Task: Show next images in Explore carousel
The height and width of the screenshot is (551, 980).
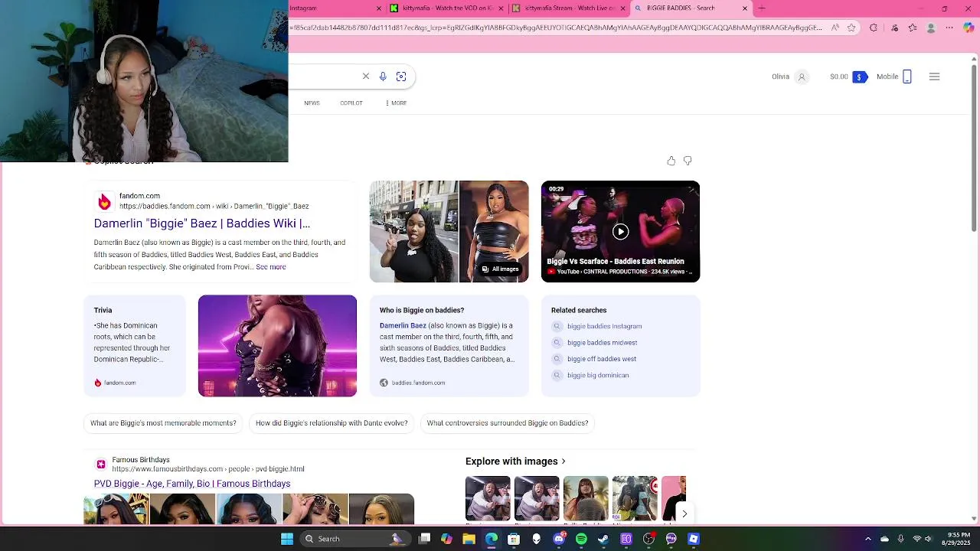Action: [684, 514]
